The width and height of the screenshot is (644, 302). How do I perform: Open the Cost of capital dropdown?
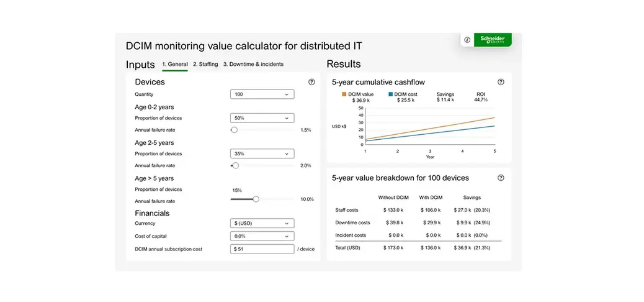(x=262, y=237)
